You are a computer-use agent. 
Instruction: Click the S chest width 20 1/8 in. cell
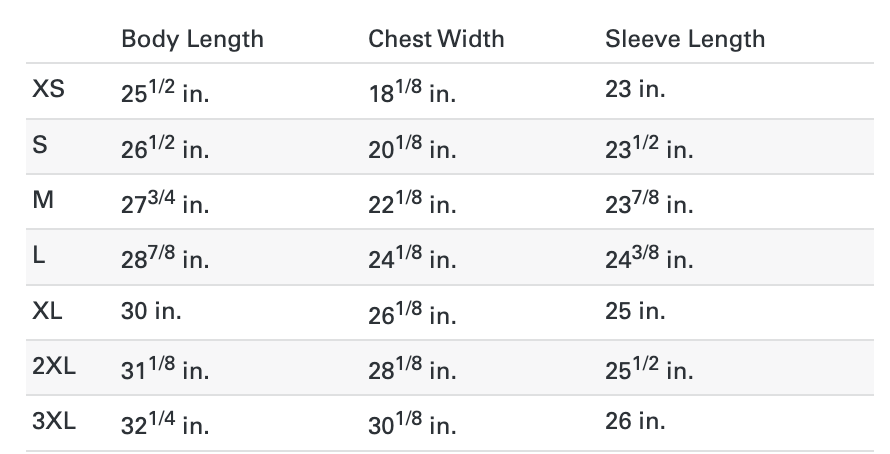[x=412, y=148]
